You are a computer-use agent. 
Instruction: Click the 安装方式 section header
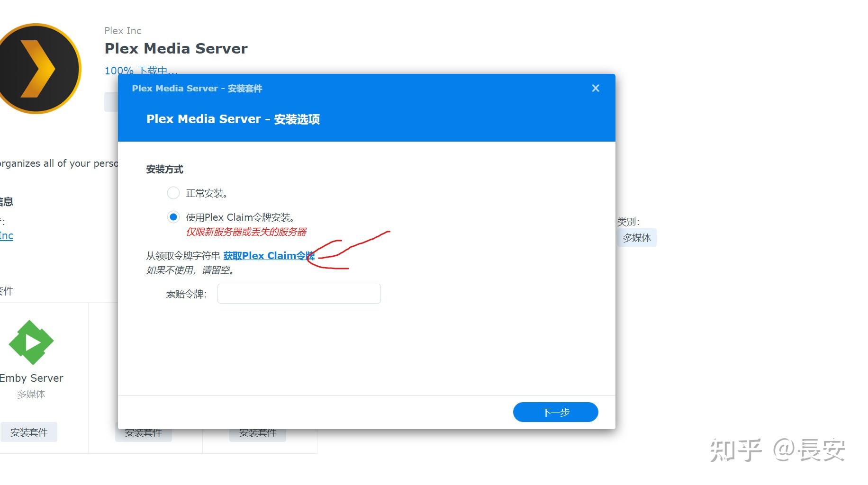tap(164, 169)
